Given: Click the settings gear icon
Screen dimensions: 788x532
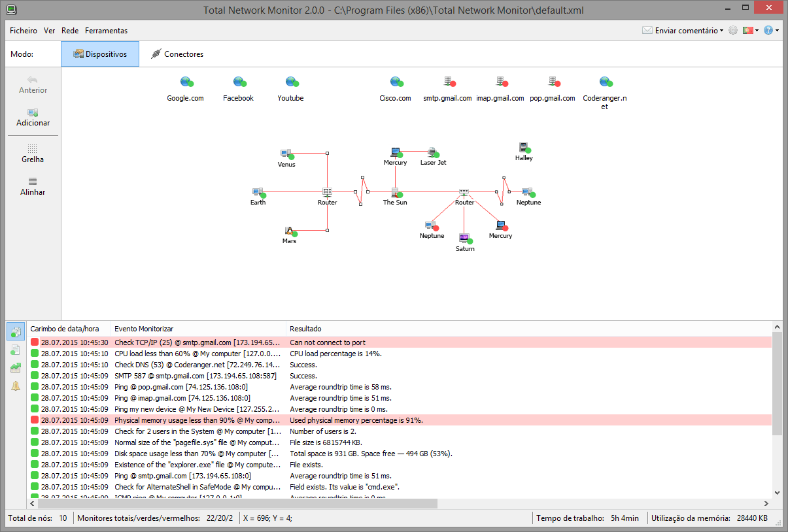Looking at the screenshot, I should (x=733, y=31).
